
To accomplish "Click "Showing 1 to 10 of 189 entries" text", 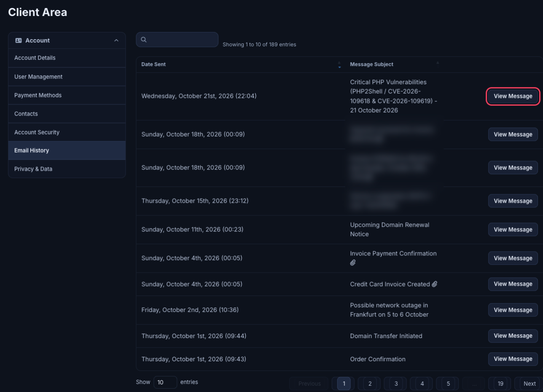I will [259, 44].
